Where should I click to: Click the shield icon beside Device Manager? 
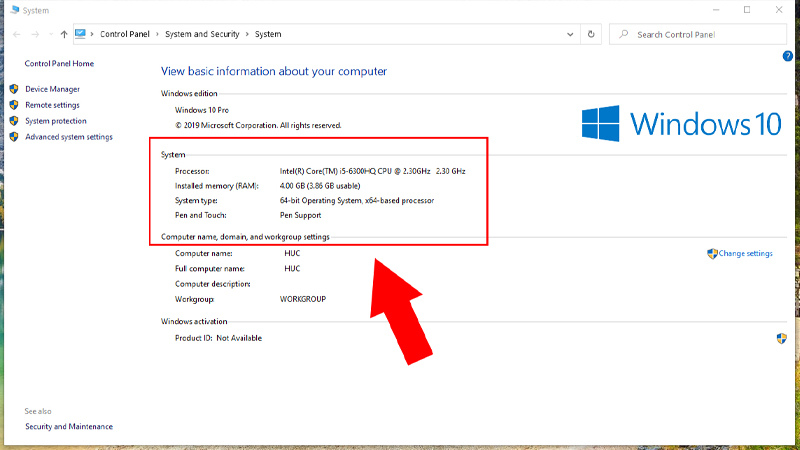tap(14, 89)
